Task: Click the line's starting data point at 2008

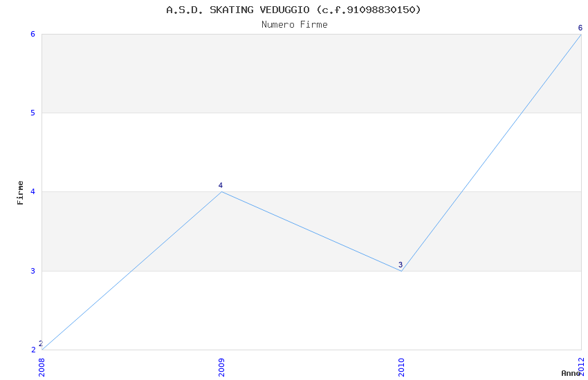Action: point(42,349)
